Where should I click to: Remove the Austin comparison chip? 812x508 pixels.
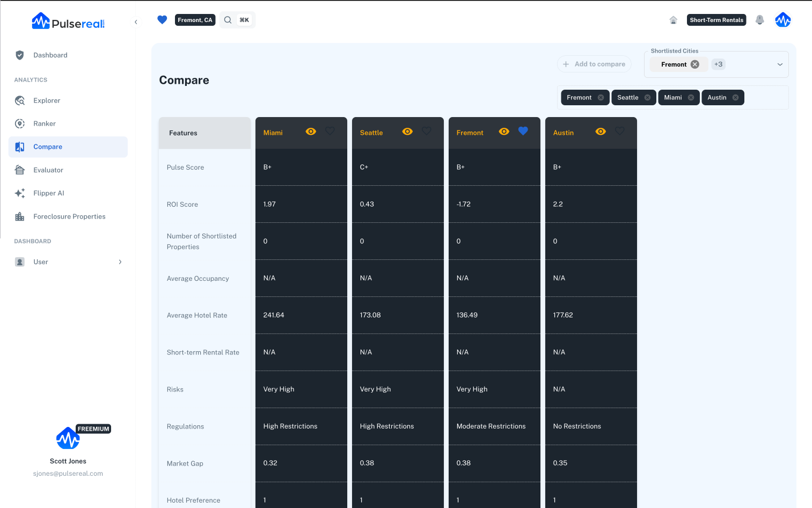point(735,98)
